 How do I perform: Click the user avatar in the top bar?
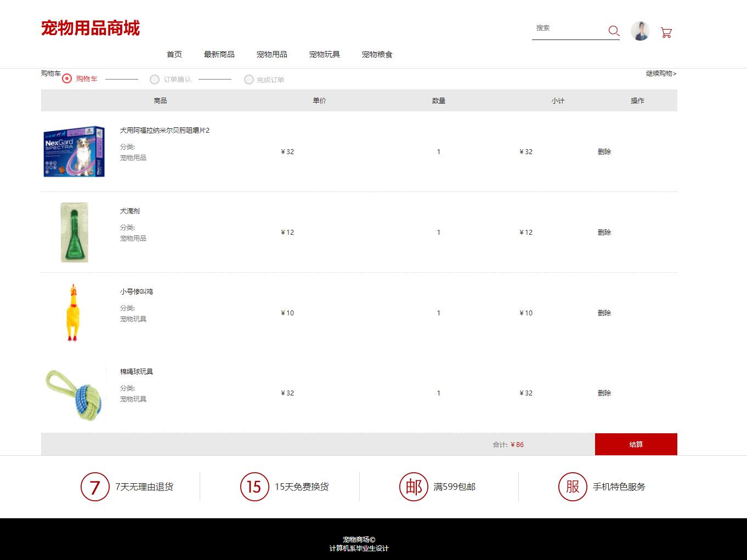640,31
